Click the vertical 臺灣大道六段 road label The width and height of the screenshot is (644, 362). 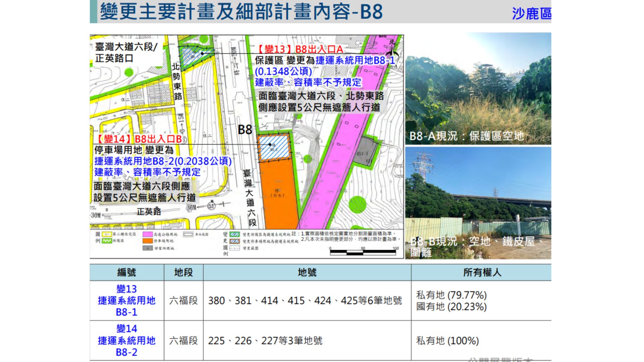tap(250, 198)
